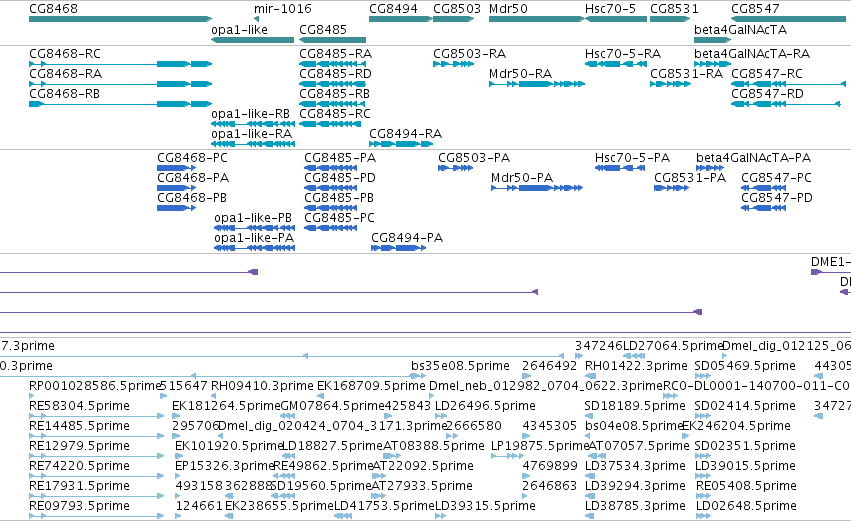Click the RE74220.5prime EST label
This screenshot has width=851, height=521.
click(79, 466)
